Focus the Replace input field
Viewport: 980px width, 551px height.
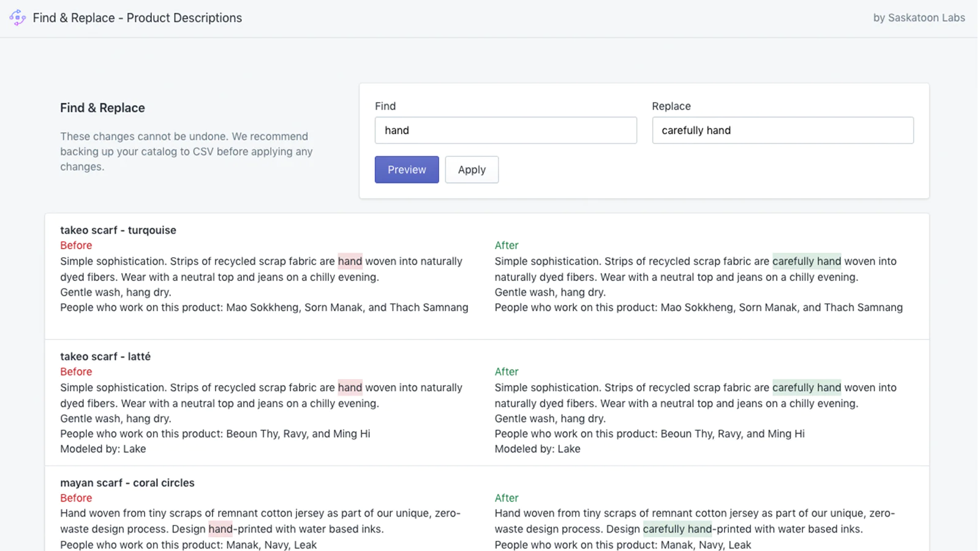782,130
